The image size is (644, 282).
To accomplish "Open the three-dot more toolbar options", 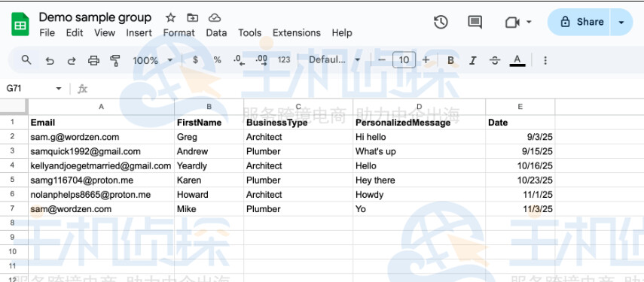I will pos(545,61).
